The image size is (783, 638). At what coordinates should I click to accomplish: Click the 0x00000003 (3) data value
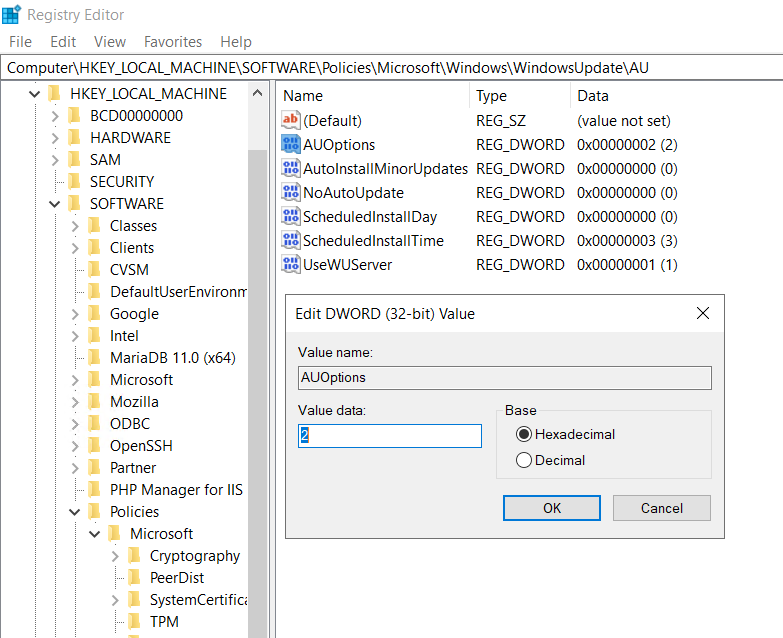627,241
